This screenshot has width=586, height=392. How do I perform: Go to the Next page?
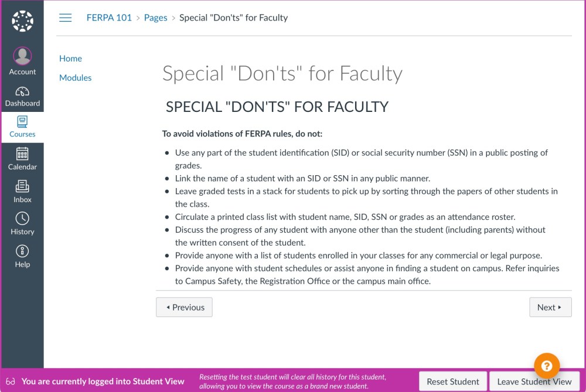tap(550, 307)
